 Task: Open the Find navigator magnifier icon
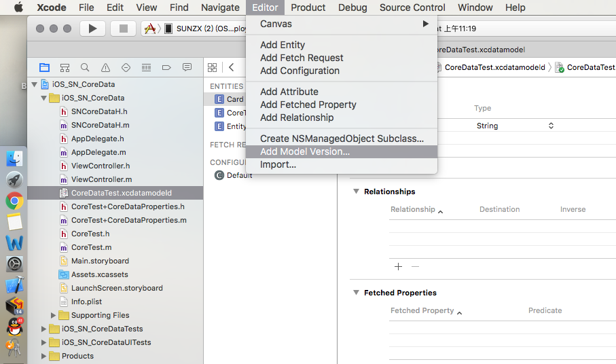[x=85, y=67]
